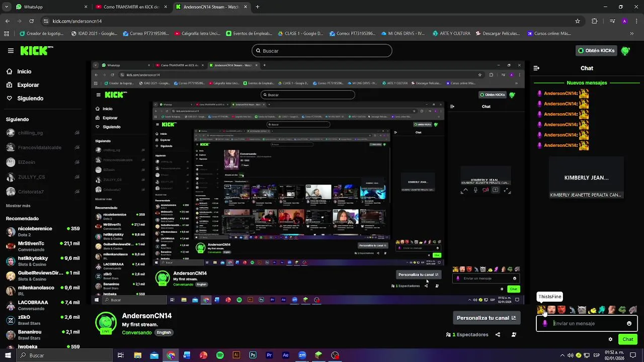Click the Windows taskbar Buscar box
Screen dimensions: 644x362
[65, 355]
